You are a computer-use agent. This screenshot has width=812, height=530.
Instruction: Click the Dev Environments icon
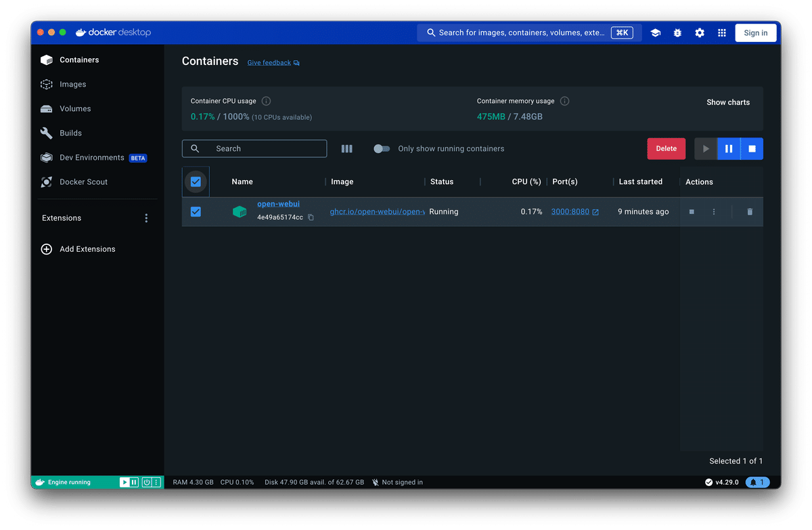pos(47,157)
